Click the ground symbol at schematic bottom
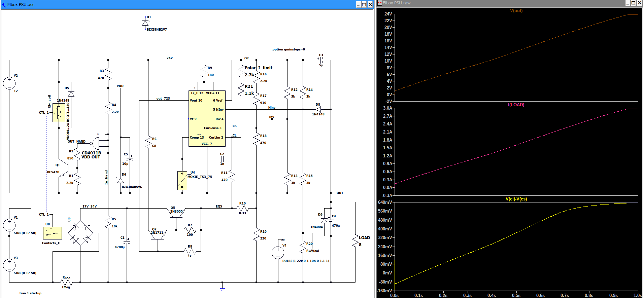The width and height of the screenshot is (644, 298). [222, 288]
